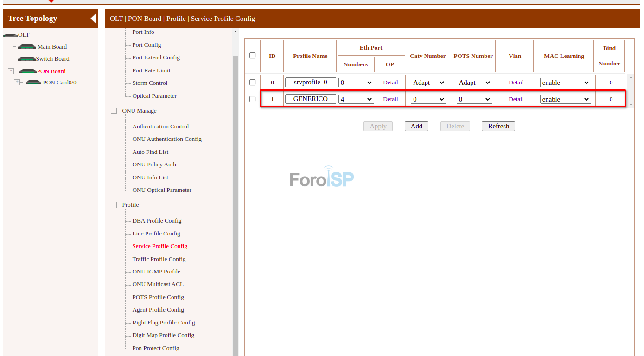The width and height of the screenshot is (644, 356).
Task: Select the PON Card0/0 icon
Action: (x=32, y=82)
